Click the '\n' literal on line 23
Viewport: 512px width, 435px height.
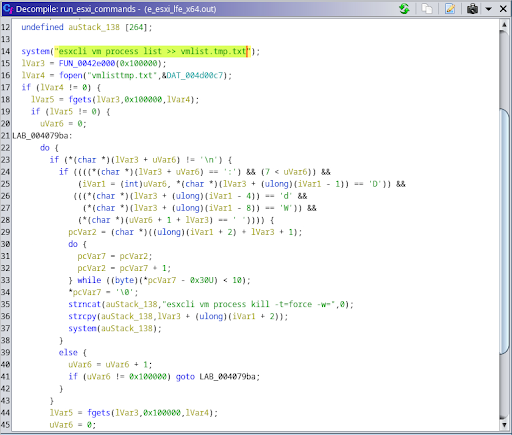[208, 160]
